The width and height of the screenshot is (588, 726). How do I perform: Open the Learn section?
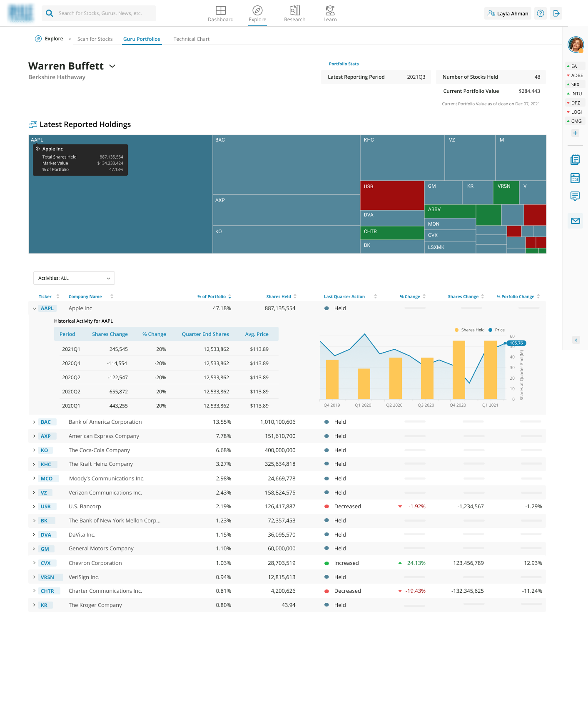(330, 14)
